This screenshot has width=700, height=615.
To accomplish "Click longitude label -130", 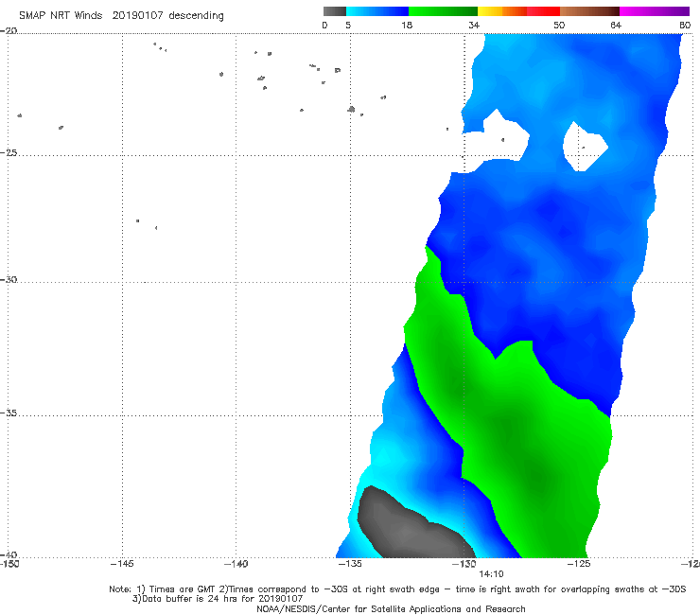I will coord(464,564).
